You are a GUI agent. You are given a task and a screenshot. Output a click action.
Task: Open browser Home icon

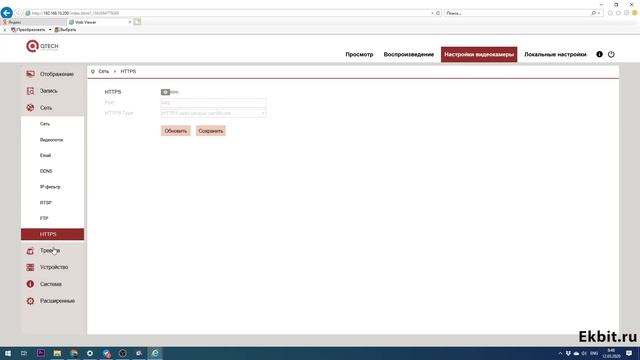pyautogui.click(x=610, y=13)
